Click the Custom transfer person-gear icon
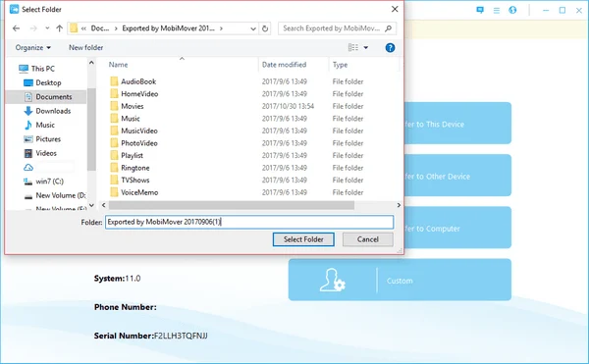The height and width of the screenshot is (364, 589). coord(333,280)
